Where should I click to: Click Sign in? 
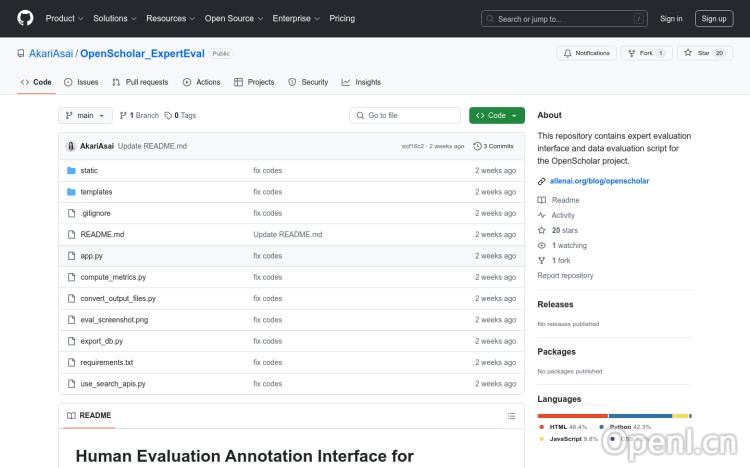[671, 19]
